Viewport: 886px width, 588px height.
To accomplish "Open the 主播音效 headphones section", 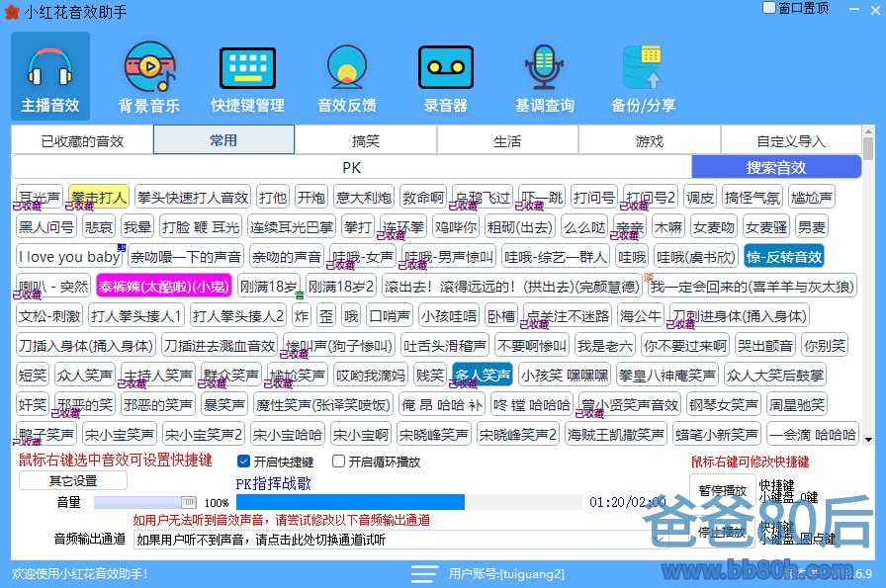I will pyautogui.click(x=50, y=76).
